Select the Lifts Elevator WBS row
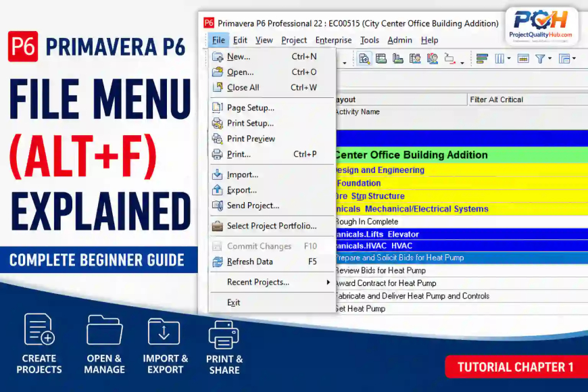Screen dimensions: 588x392 point(462,234)
